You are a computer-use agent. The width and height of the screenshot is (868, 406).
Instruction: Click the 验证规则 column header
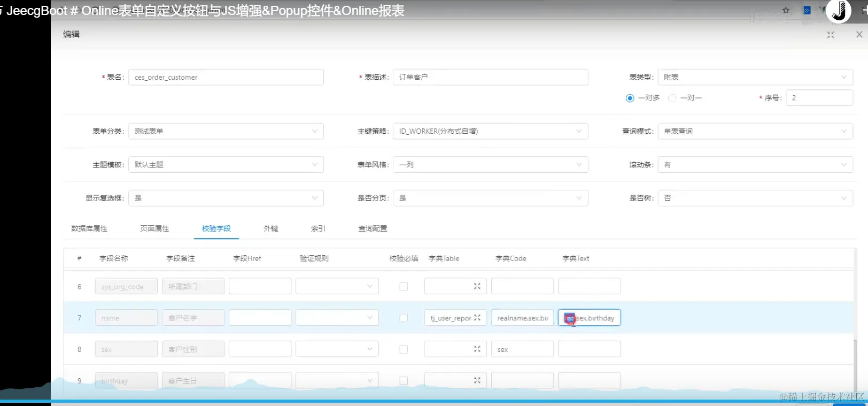314,258
